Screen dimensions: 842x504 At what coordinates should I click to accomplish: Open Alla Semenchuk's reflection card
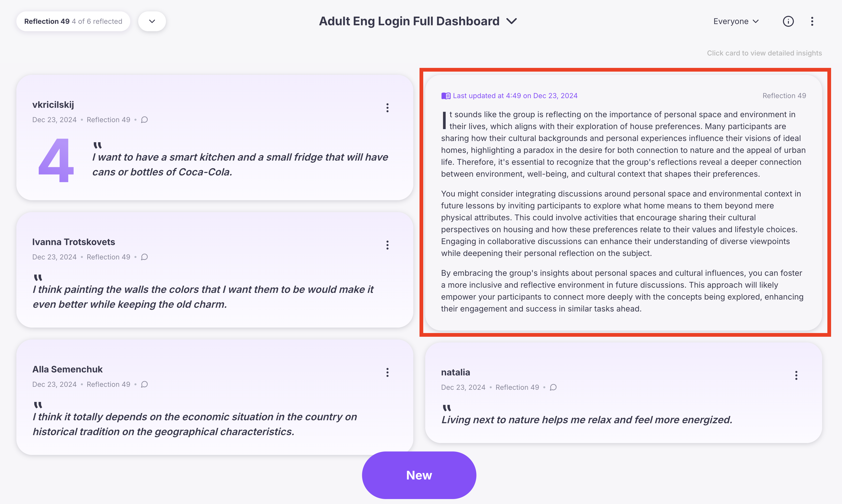tap(215, 397)
